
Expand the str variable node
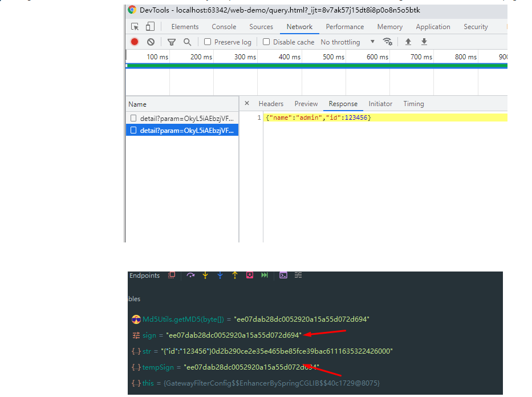point(136,351)
